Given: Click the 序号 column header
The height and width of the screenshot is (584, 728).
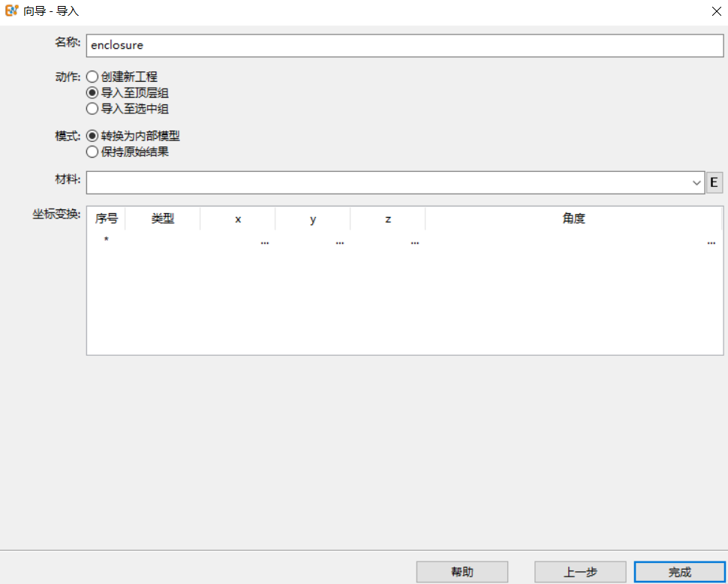Looking at the screenshot, I should pos(107,218).
